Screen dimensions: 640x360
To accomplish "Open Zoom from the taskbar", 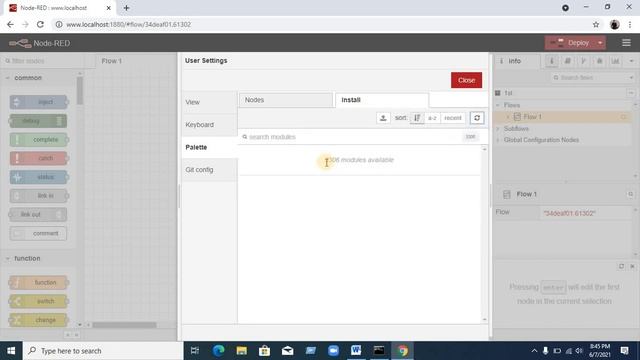I will 333,351.
